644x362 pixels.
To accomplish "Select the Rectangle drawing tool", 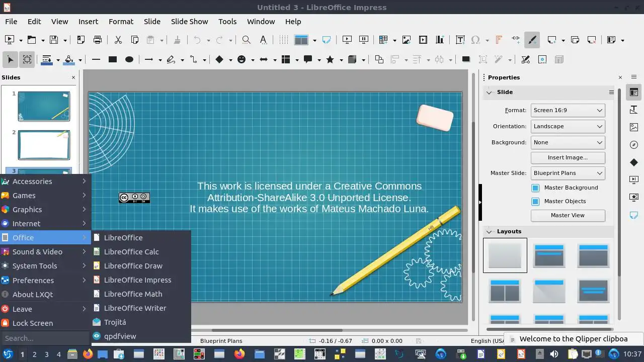I will 113,59.
